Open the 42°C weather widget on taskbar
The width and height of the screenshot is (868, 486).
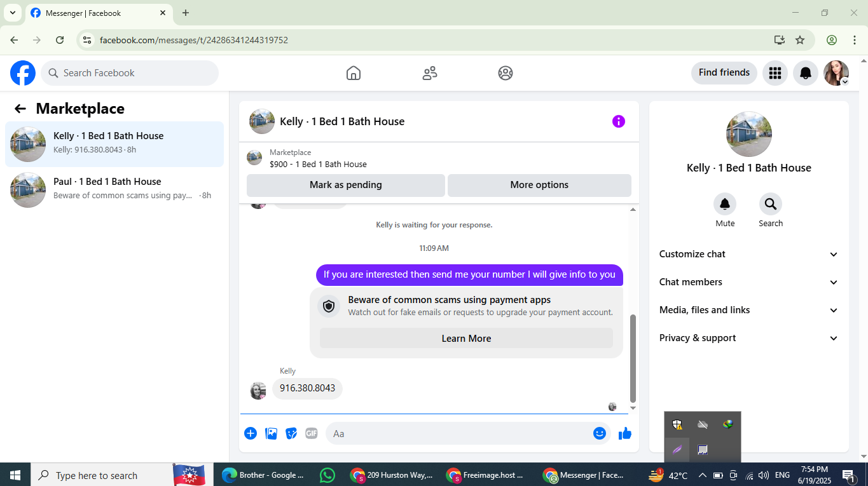tap(668, 475)
